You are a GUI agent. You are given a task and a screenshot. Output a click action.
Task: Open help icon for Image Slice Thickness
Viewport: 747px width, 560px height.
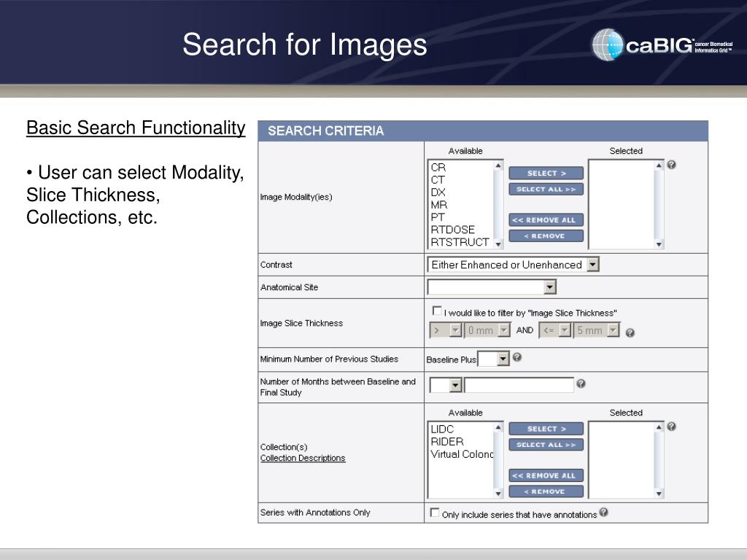tap(630, 332)
